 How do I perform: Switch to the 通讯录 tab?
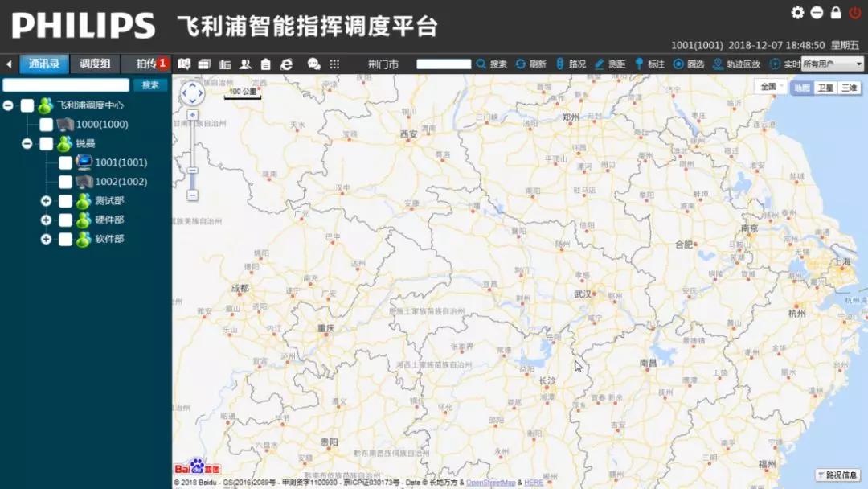[44, 64]
